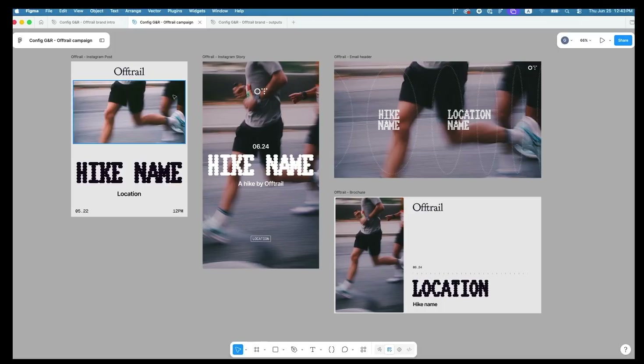The image size is (644, 364).
Task: Select the Pen tool
Action: tap(294, 350)
